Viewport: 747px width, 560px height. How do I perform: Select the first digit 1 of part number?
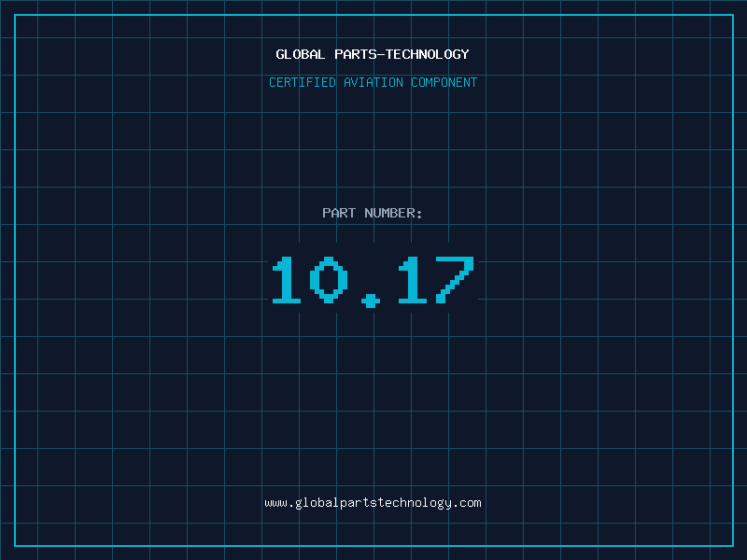tap(286, 280)
